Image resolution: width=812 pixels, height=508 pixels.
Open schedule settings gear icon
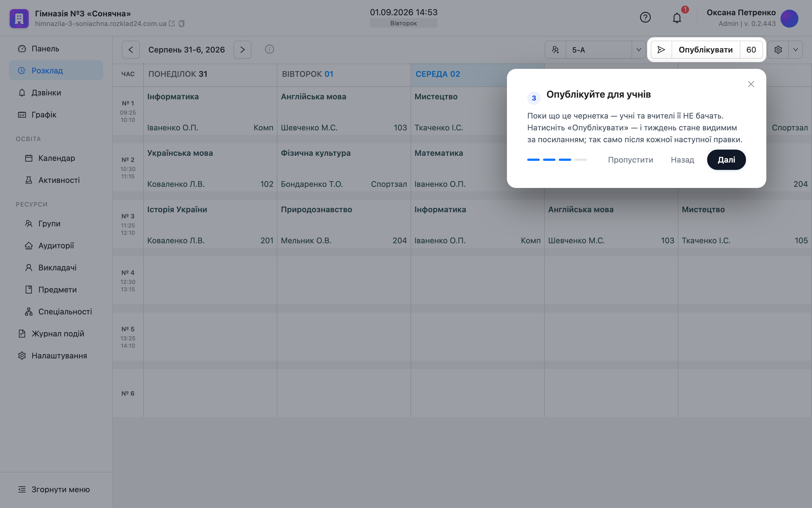click(778, 50)
